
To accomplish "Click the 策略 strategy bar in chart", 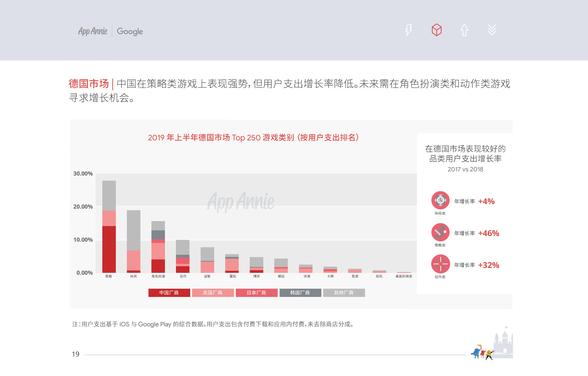I will [109, 227].
